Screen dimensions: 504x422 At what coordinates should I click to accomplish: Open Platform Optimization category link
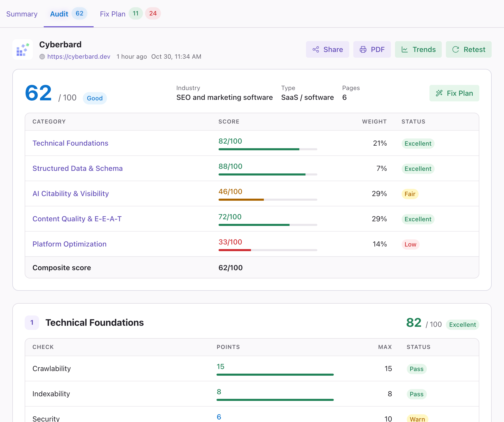point(69,244)
